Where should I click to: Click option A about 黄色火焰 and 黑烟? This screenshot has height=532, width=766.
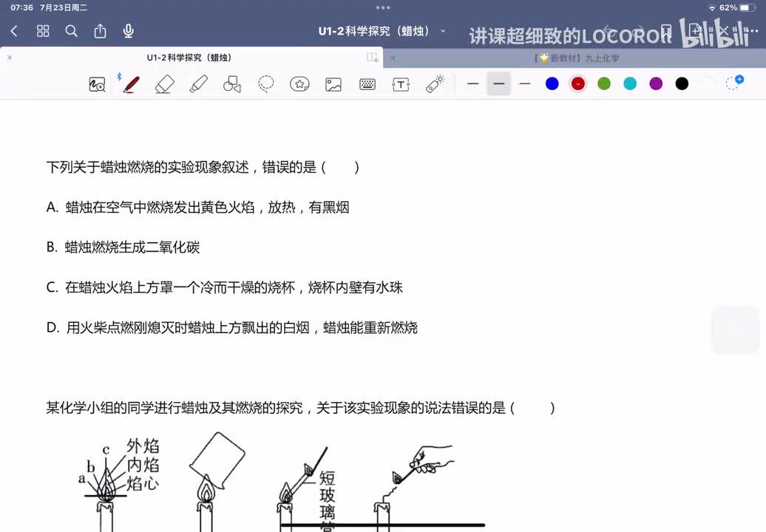[x=198, y=208]
